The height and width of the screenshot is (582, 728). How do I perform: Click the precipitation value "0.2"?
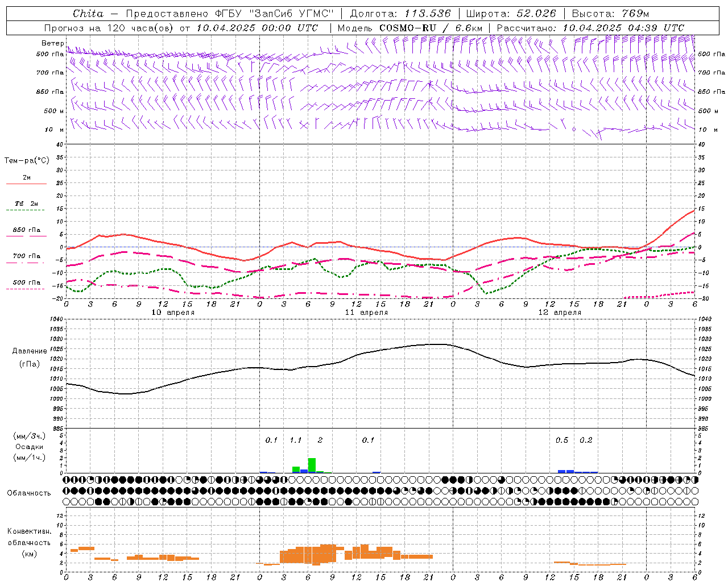586,440
